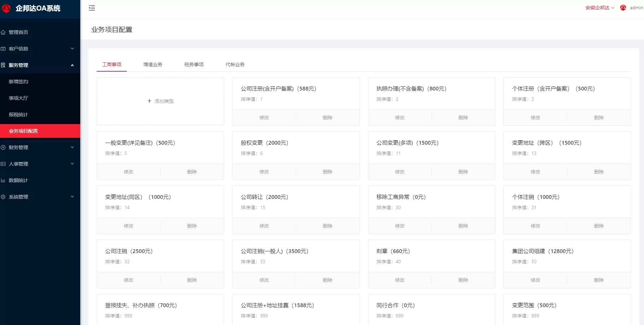Collapse the 服务管理 menu arrow
Viewport: 644px width, 325px height.
[72, 65]
